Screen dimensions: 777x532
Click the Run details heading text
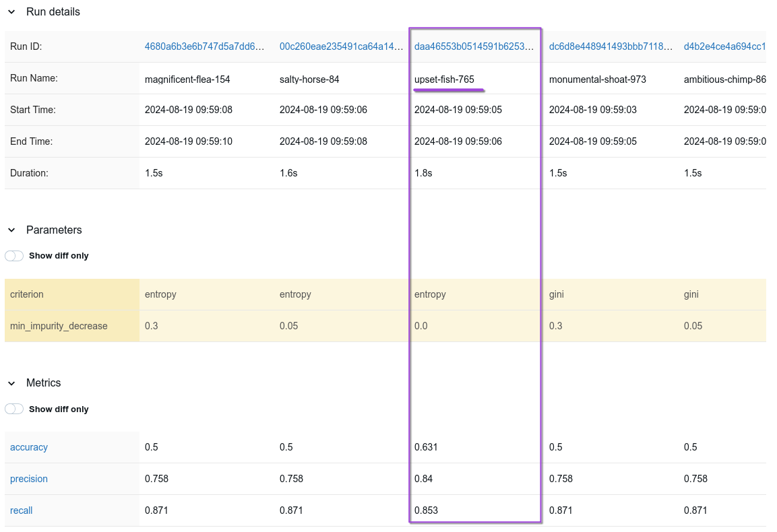(53, 12)
